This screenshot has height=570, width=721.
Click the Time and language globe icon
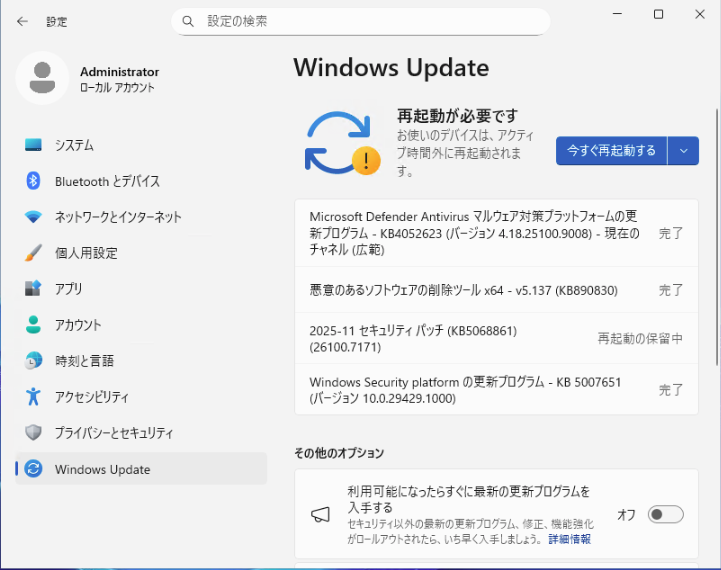[x=34, y=361]
